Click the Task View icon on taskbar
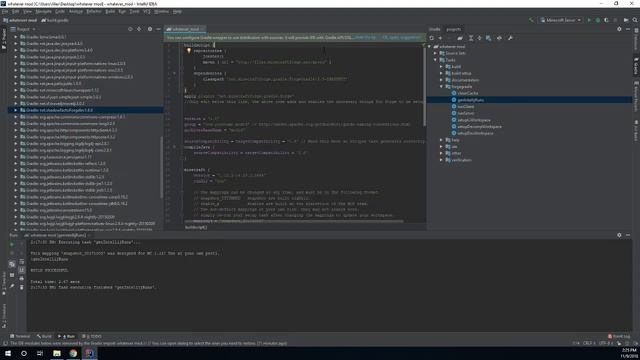Image resolution: width=640 pixels, height=360 pixels. point(40,353)
